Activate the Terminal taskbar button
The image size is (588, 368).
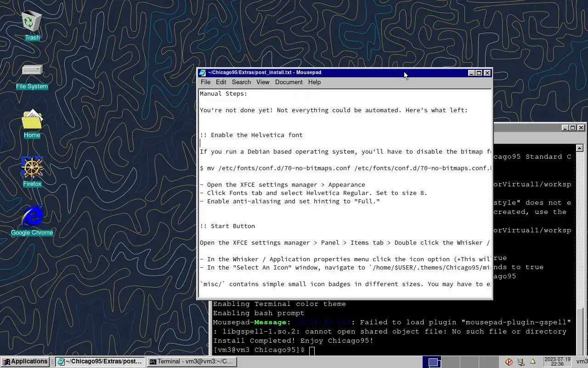pos(192,362)
